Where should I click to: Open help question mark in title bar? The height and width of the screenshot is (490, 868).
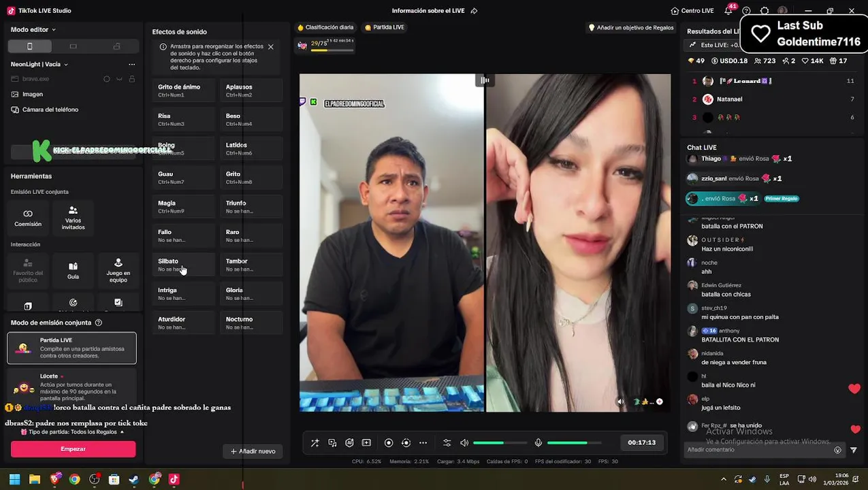(x=747, y=11)
